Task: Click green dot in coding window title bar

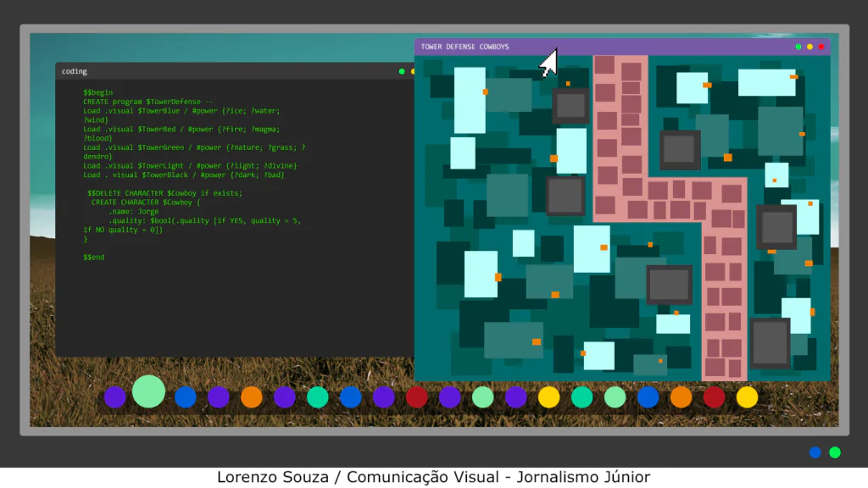Action: 402,71
